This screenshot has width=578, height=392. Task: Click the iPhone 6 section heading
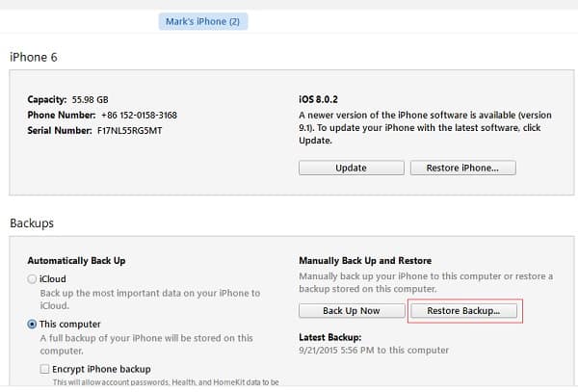34,57
